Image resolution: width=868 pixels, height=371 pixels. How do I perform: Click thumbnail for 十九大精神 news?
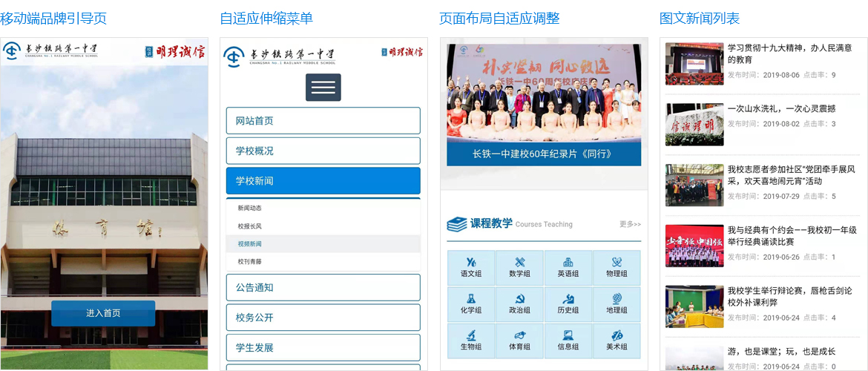tap(694, 64)
